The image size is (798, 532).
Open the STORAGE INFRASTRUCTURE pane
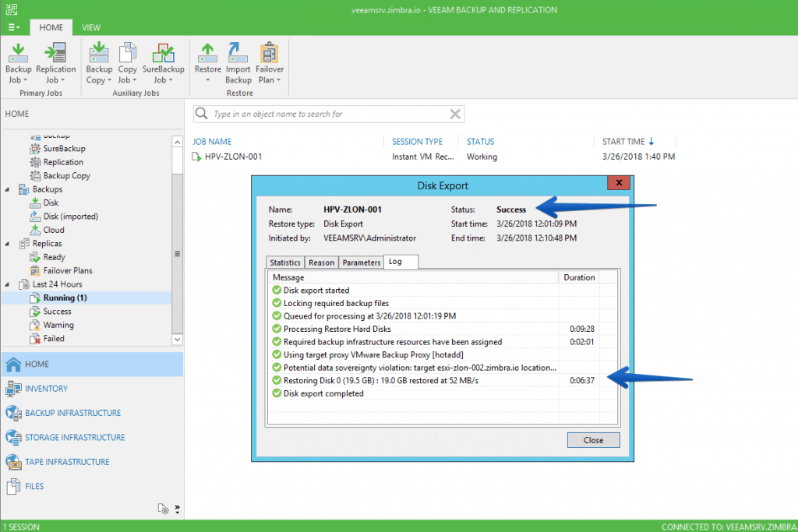coord(92,438)
